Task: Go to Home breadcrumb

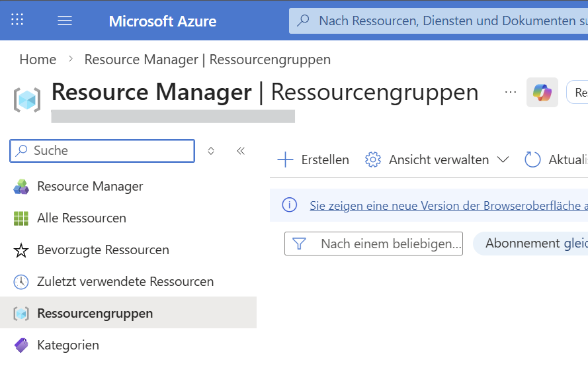Action: [38, 60]
